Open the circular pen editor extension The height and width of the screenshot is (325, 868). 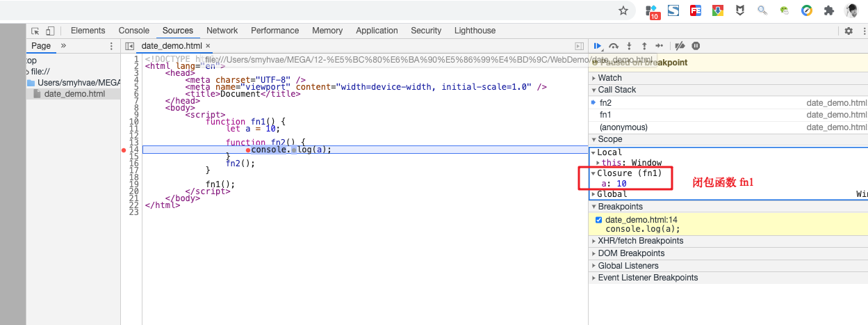(x=807, y=10)
